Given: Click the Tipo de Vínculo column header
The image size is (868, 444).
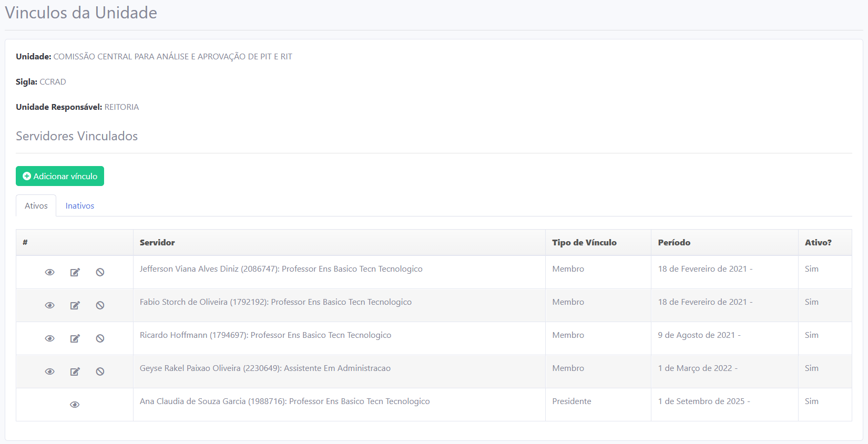Looking at the screenshot, I should coord(584,243).
